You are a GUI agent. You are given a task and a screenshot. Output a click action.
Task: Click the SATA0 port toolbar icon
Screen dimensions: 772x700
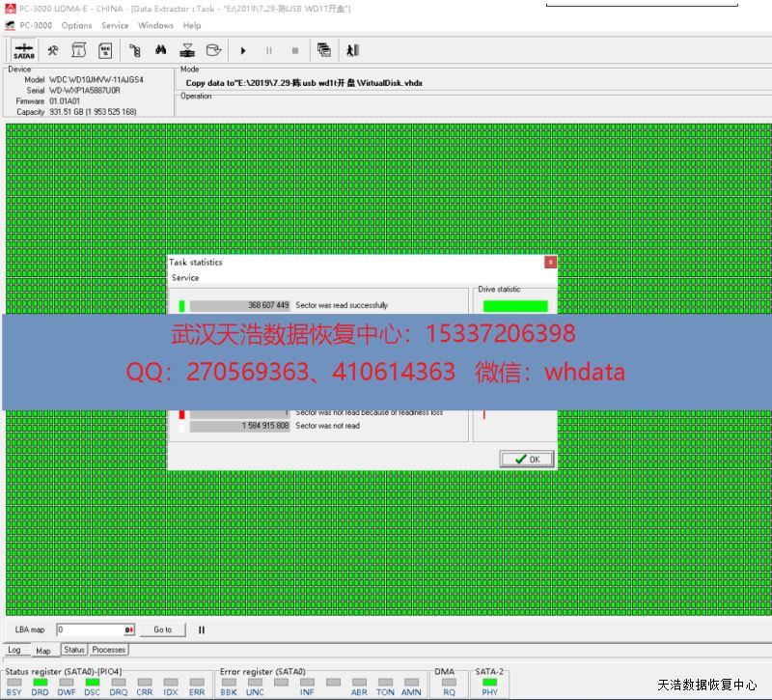click(24, 50)
